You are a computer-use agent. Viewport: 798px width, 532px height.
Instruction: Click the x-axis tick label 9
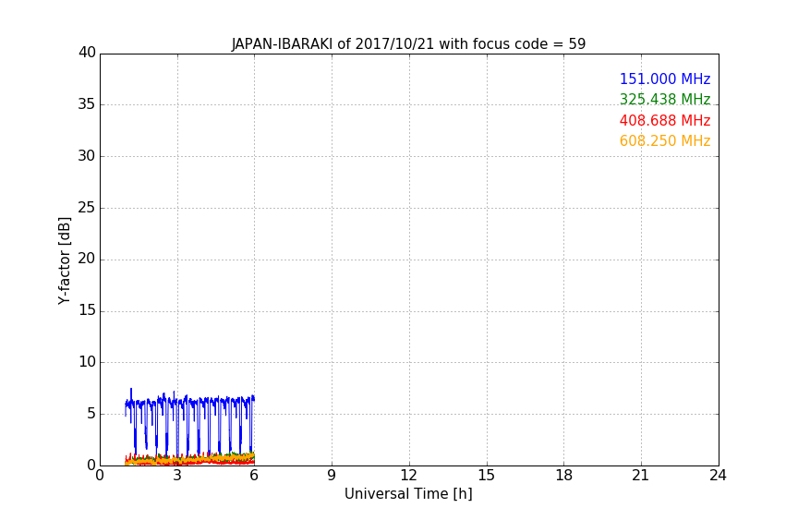(332, 476)
